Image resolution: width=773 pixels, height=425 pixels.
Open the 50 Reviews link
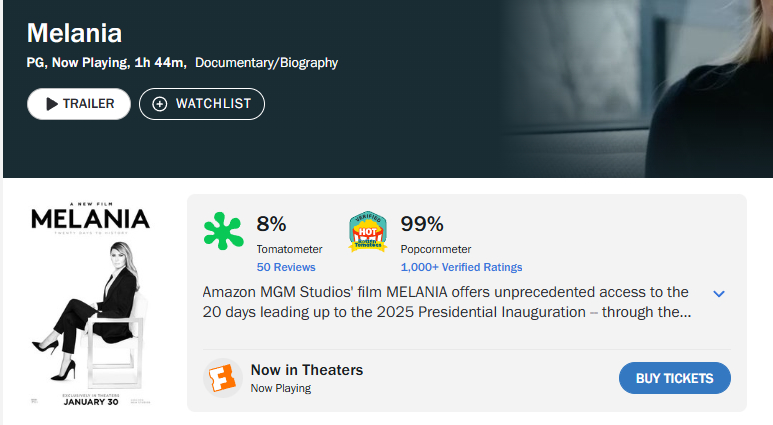pos(286,267)
